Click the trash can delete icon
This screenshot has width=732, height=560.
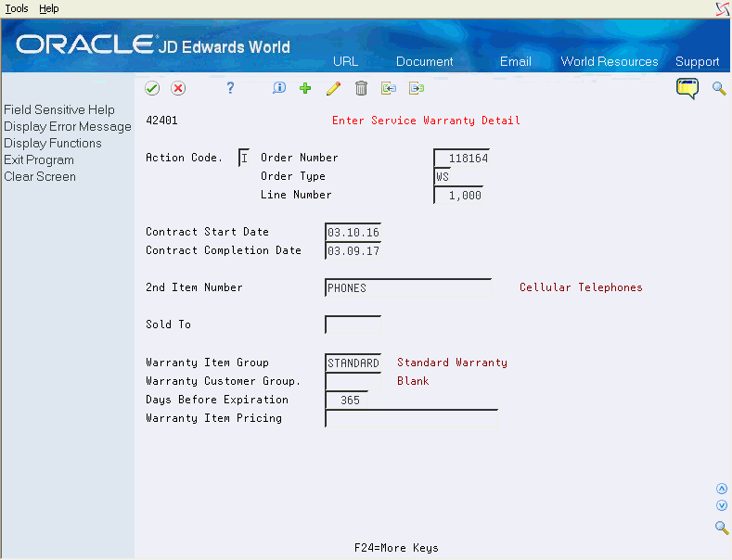tap(361, 88)
